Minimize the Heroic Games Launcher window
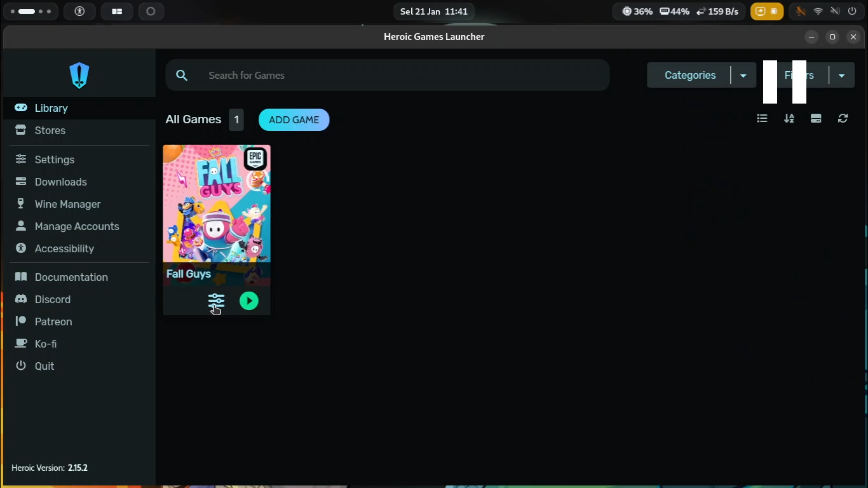This screenshot has height=488, width=868. 811,37
